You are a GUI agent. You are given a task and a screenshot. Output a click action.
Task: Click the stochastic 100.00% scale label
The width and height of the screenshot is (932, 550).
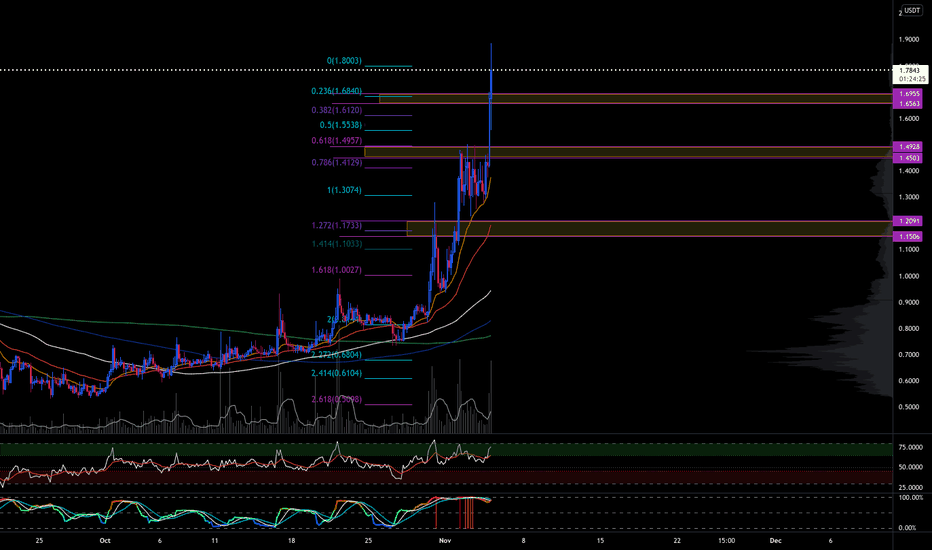click(x=911, y=497)
